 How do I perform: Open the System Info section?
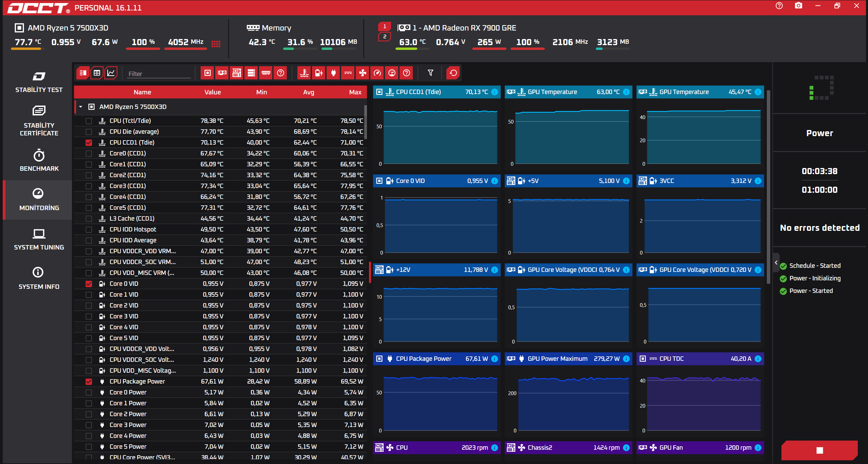click(x=39, y=278)
